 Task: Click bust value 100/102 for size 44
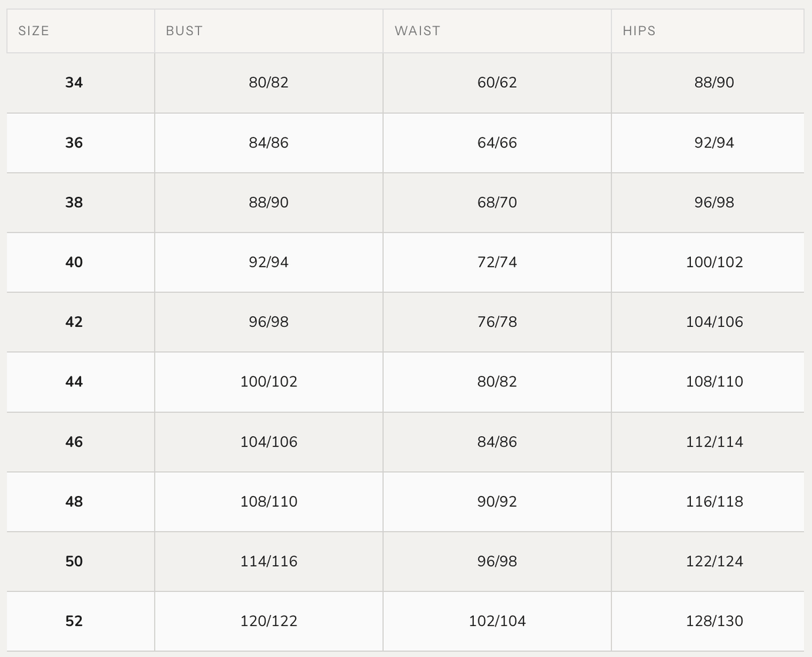(x=269, y=382)
